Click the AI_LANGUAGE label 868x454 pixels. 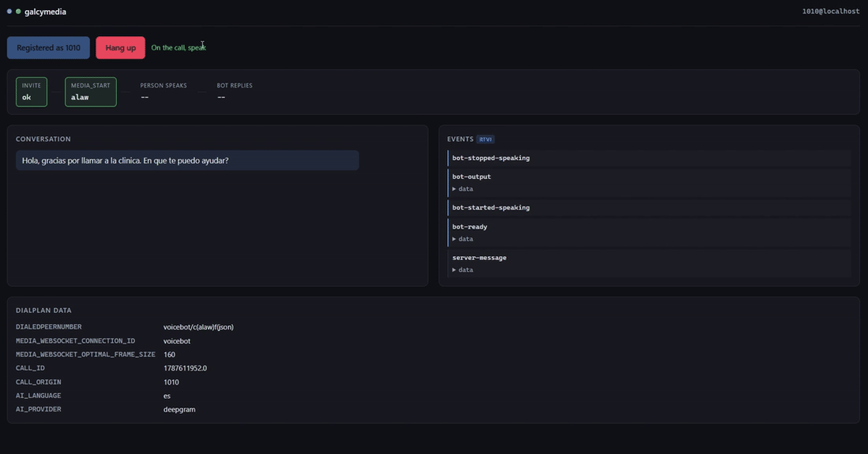39,395
